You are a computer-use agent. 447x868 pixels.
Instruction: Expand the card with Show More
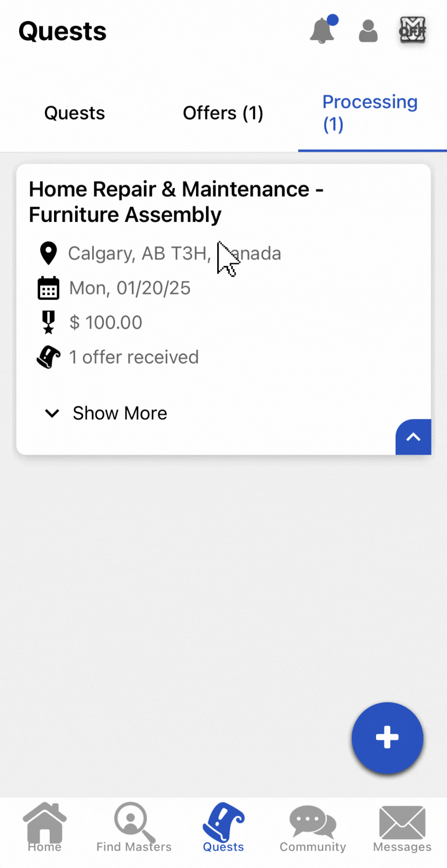(120, 413)
